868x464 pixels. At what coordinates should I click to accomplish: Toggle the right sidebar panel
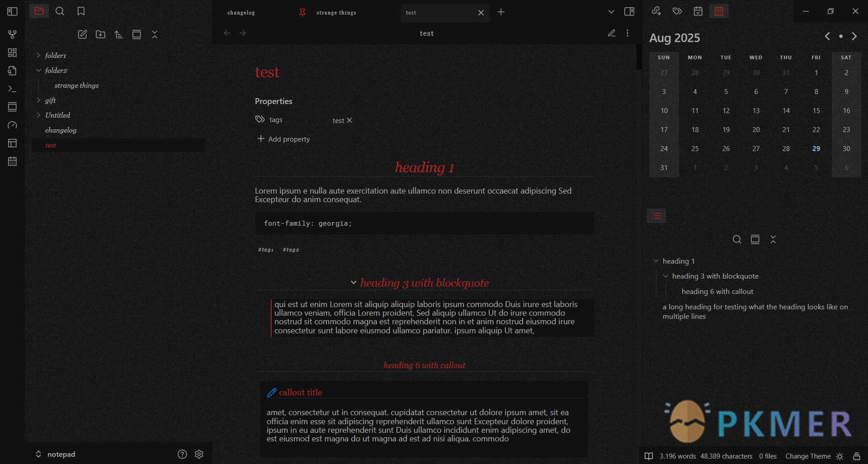tap(629, 11)
